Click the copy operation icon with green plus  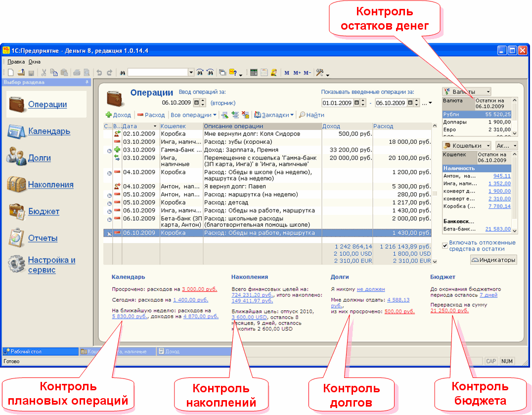(235, 115)
